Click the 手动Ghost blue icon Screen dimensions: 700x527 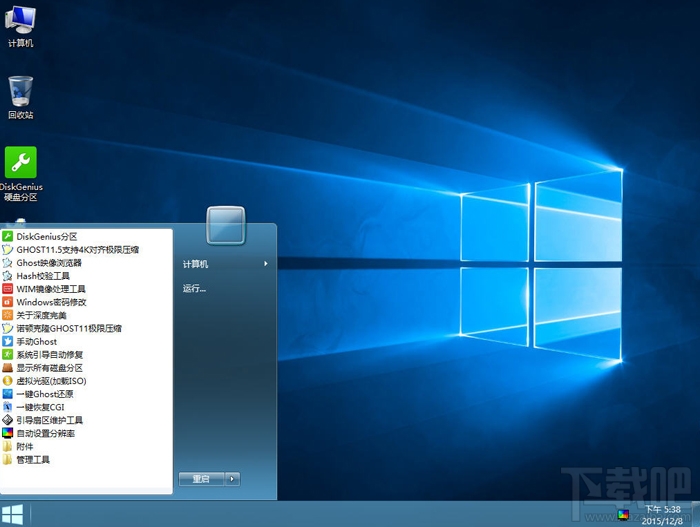click(x=7, y=341)
